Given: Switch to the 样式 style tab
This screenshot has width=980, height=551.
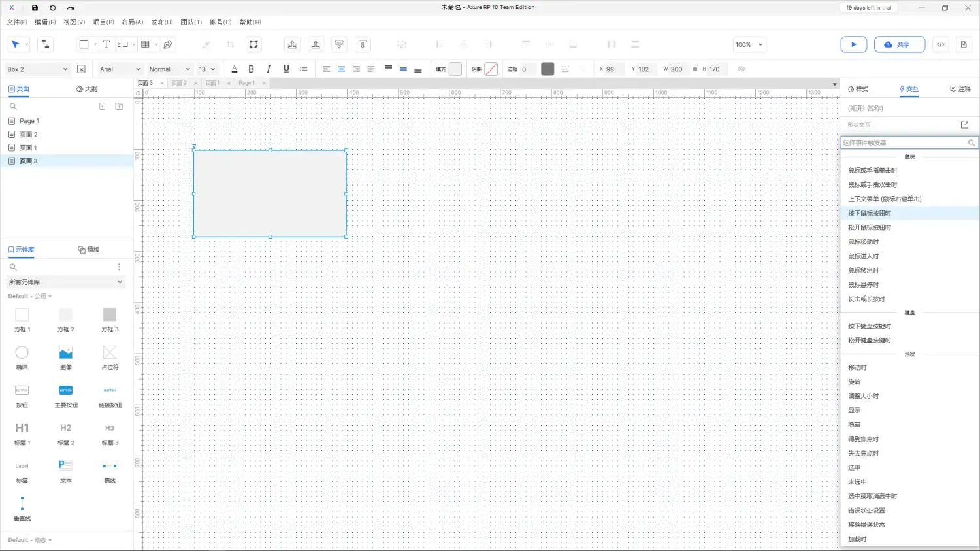Looking at the screenshot, I should (x=858, y=89).
